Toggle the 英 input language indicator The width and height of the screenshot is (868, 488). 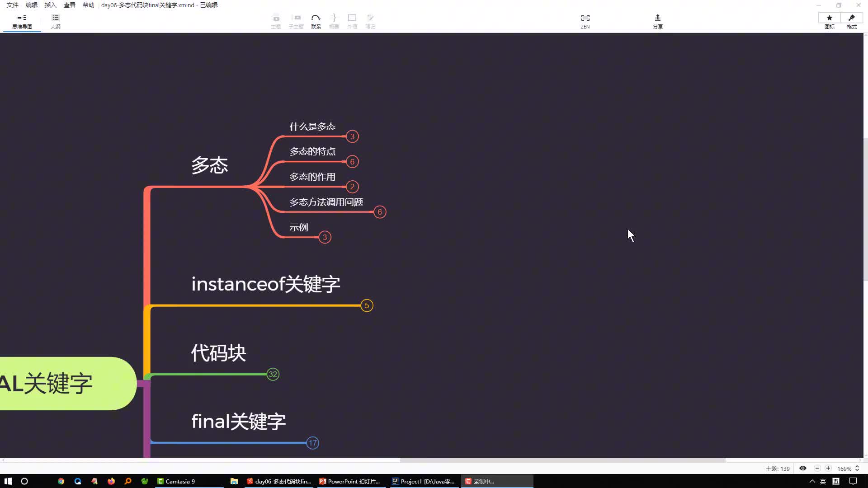pos(823,481)
